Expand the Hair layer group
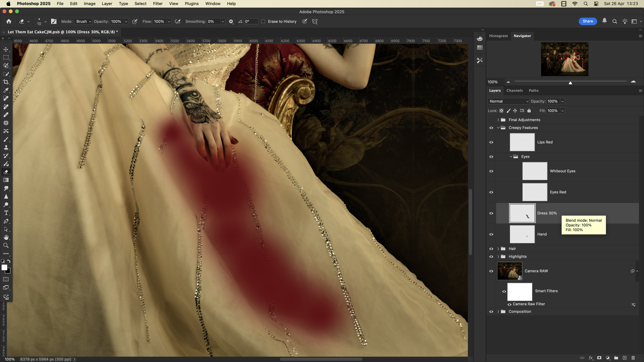 [498, 249]
